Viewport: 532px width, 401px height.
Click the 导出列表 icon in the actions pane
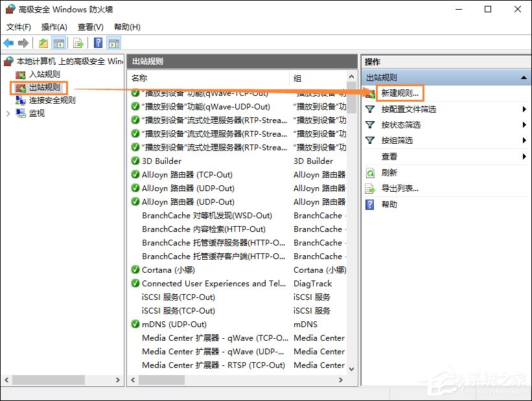pyautogui.click(x=369, y=189)
